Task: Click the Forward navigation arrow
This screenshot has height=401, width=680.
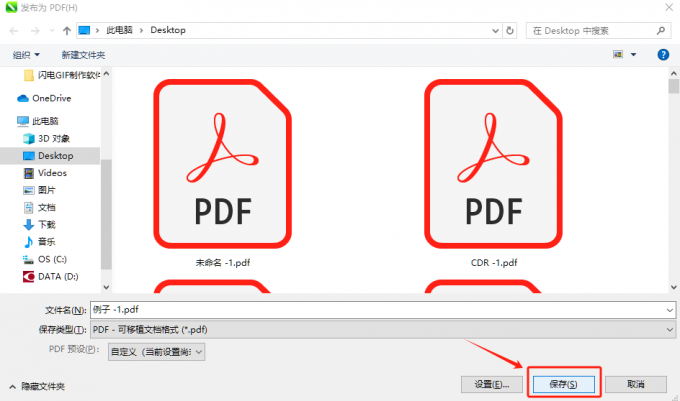Action: (35, 31)
